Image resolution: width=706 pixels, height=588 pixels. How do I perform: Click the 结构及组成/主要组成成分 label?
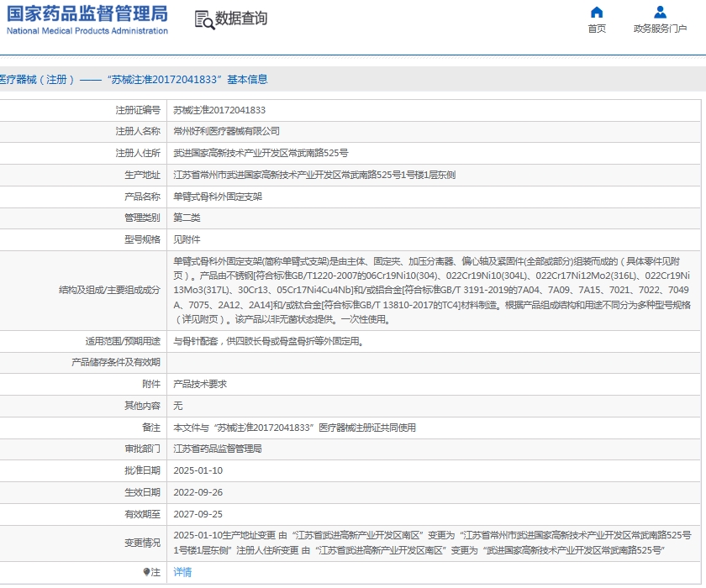pos(109,290)
